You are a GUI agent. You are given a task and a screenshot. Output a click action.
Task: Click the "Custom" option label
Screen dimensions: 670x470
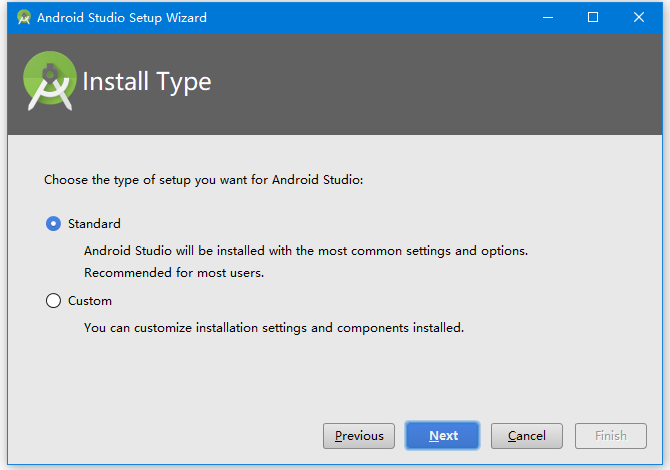pos(90,301)
